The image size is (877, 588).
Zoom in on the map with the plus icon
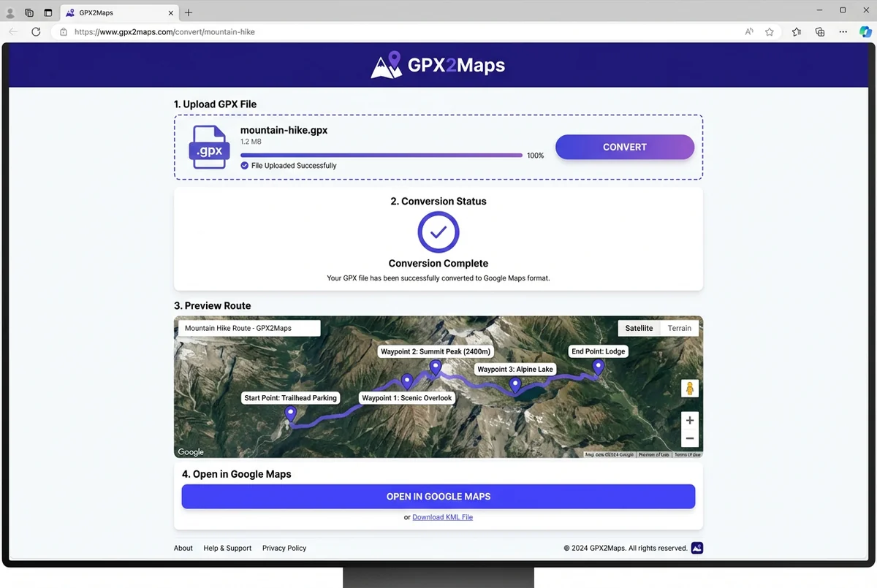click(689, 420)
